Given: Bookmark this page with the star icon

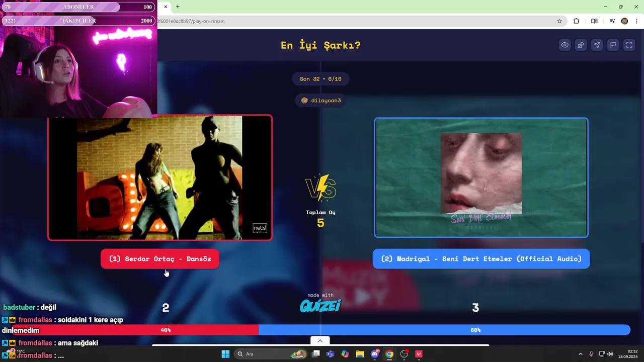Looking at the screenshot, I should [559, 21].
